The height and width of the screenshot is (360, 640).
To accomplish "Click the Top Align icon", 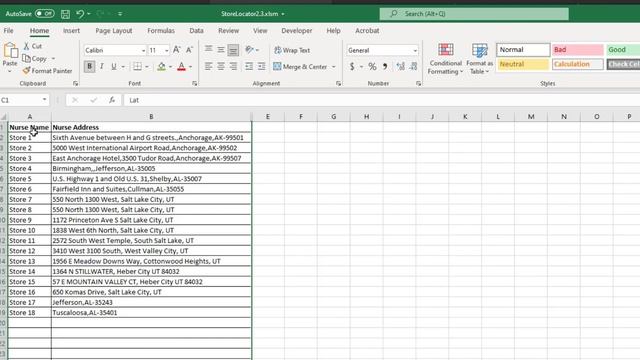I will [x=209, y=50].
